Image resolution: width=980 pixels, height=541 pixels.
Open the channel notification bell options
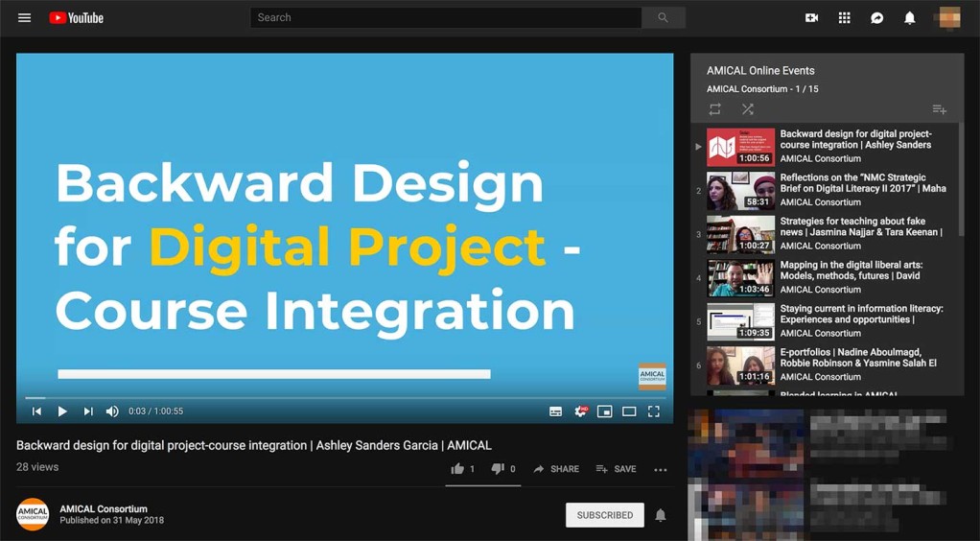tap(661, 515)
